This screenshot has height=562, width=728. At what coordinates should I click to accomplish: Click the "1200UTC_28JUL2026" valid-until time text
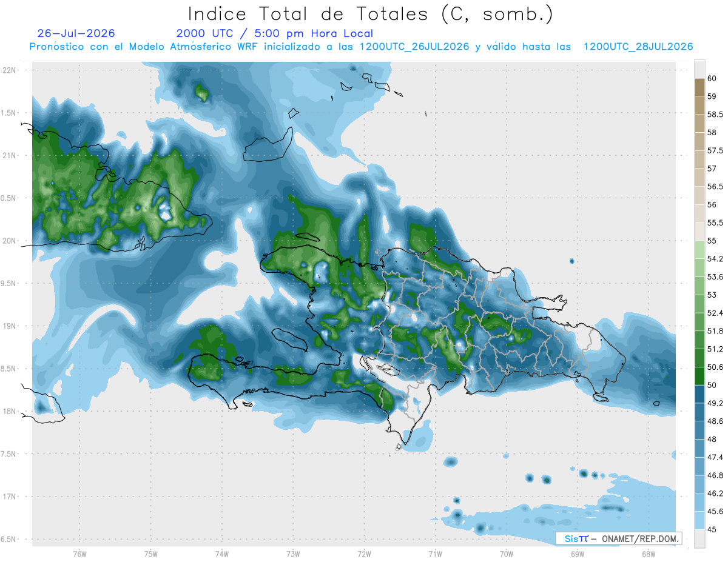coord(638,47)
